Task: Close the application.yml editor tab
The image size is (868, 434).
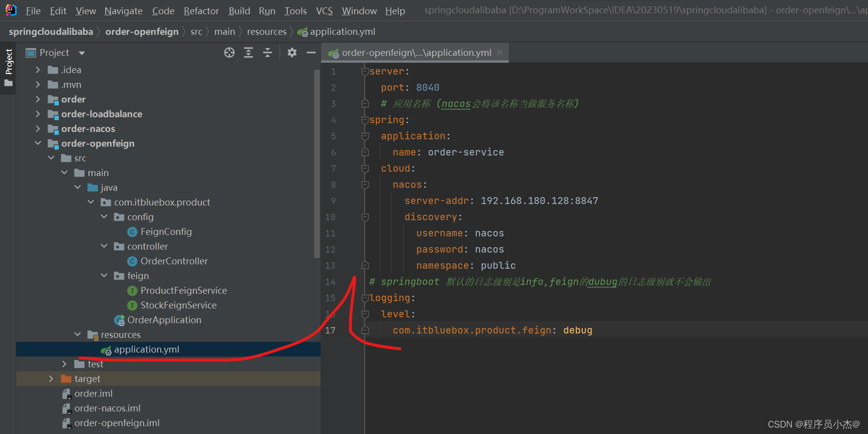Action: pyautogui.click(x=500, y=52)
